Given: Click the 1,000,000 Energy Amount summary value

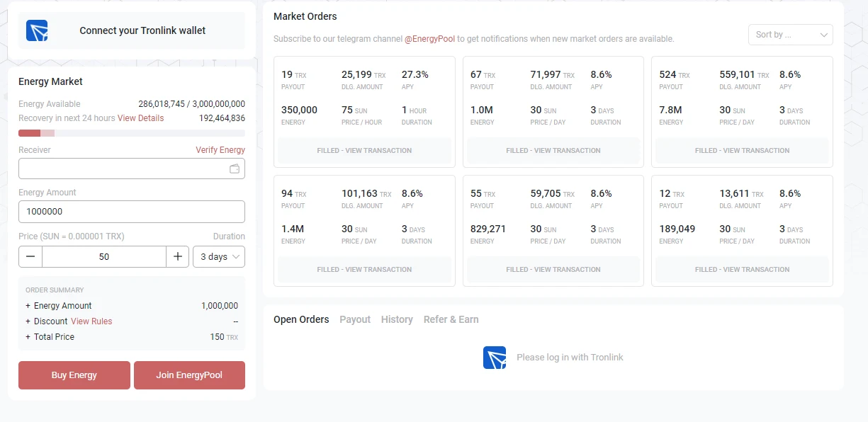Looking at the screenshot, I should 220,306.
